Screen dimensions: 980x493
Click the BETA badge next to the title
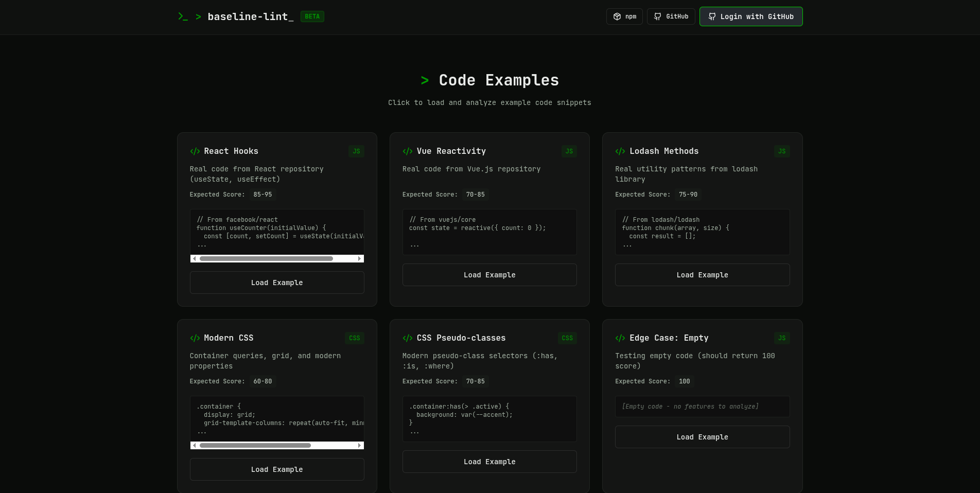point(312,16)
